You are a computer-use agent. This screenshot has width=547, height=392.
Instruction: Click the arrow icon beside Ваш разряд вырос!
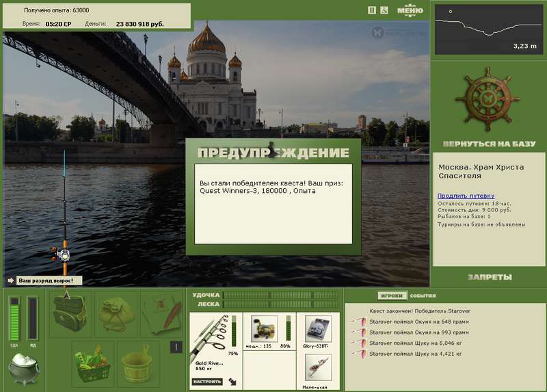click(x=11, y=280)
